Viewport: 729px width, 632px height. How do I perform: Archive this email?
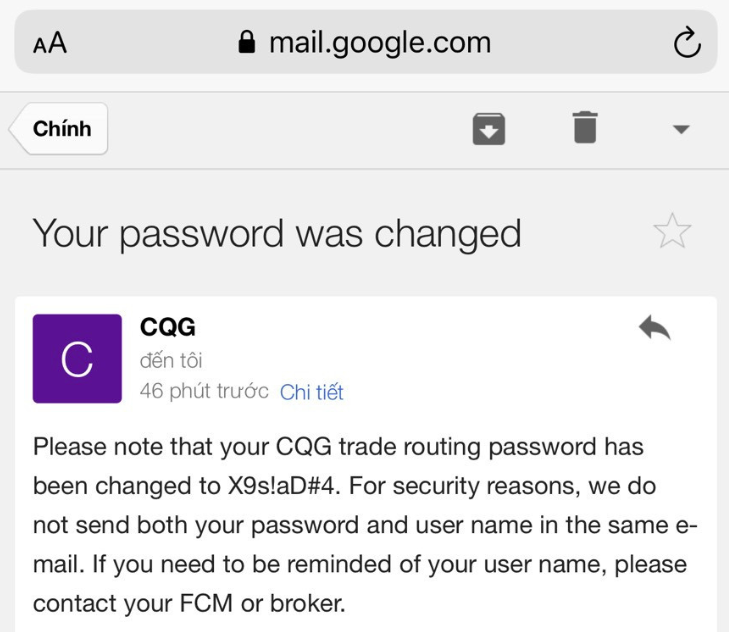(x=488, y=128)
